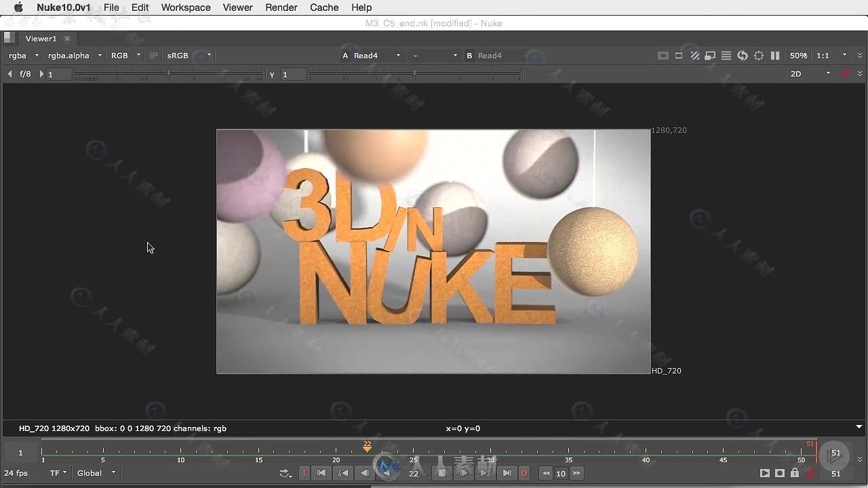Screen dimensions: 868x488
Task: Open the Render menu
Action: pos(281,7)
